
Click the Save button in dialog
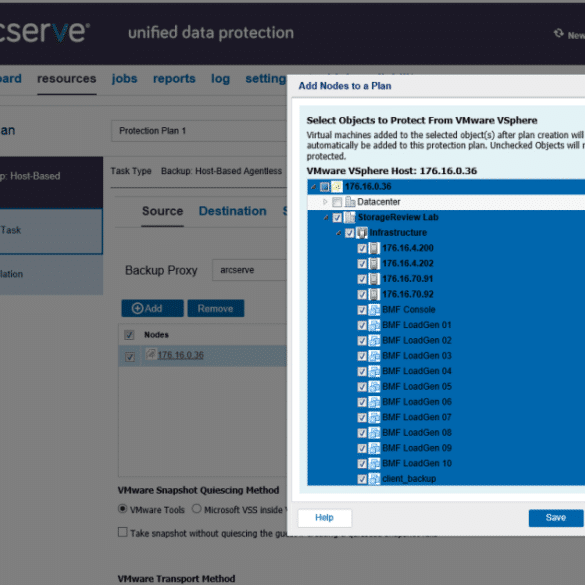tap(556, 518)
